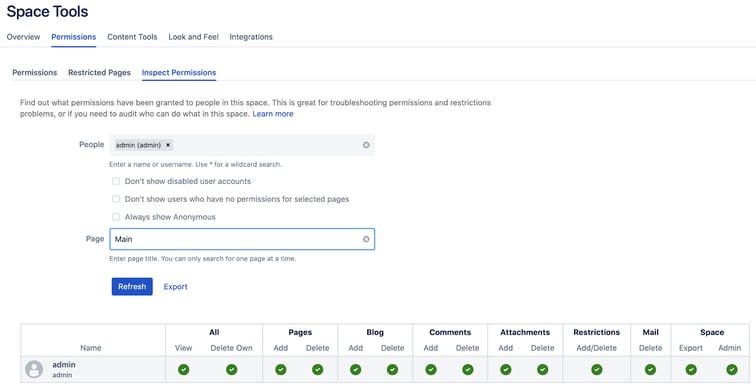Click the Space Tools page heading

click(47, 11)
